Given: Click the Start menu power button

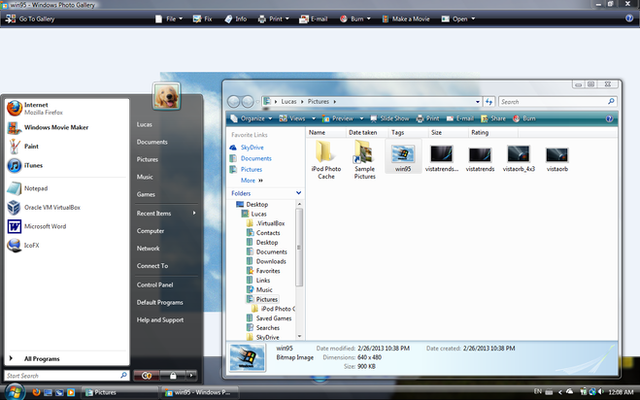Looking at the screenshot, I should [x=147, y=376].
